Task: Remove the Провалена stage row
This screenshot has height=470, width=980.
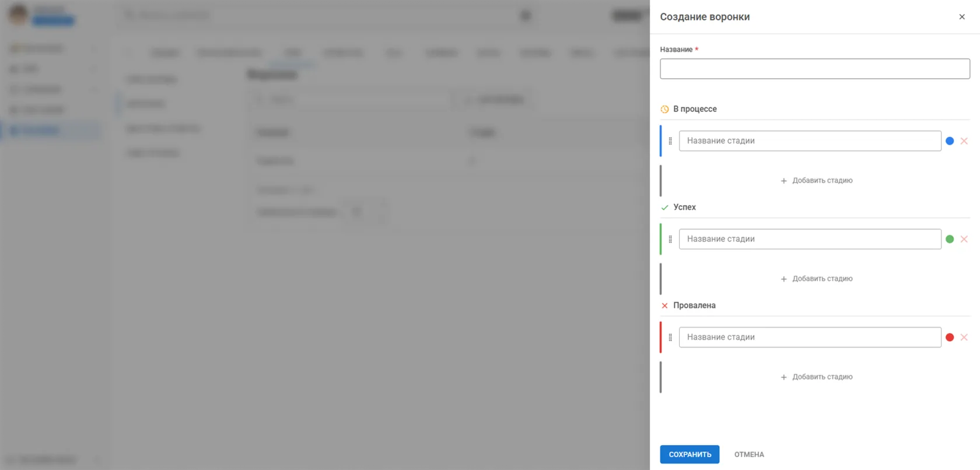Action: pos(964,337)
